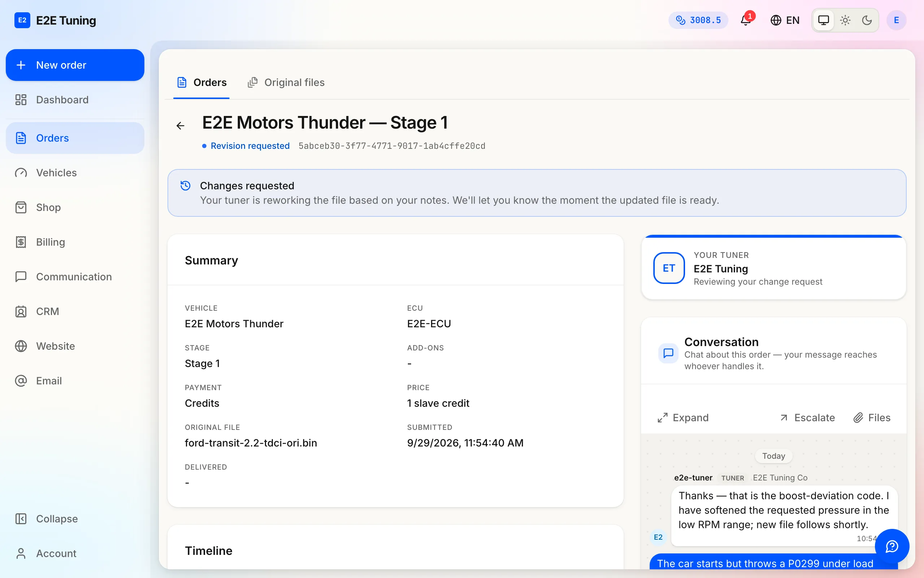Image resolution: width=924 pixels, height=578 pixels.
Task: Click the E2E-ECU value
Action: 429,324
